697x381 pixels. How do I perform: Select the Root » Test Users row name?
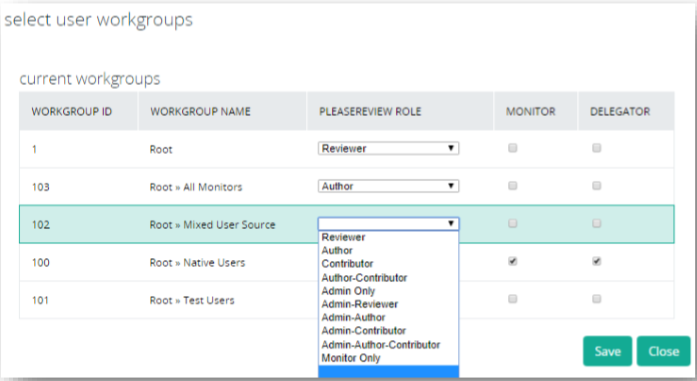(192, 301)
